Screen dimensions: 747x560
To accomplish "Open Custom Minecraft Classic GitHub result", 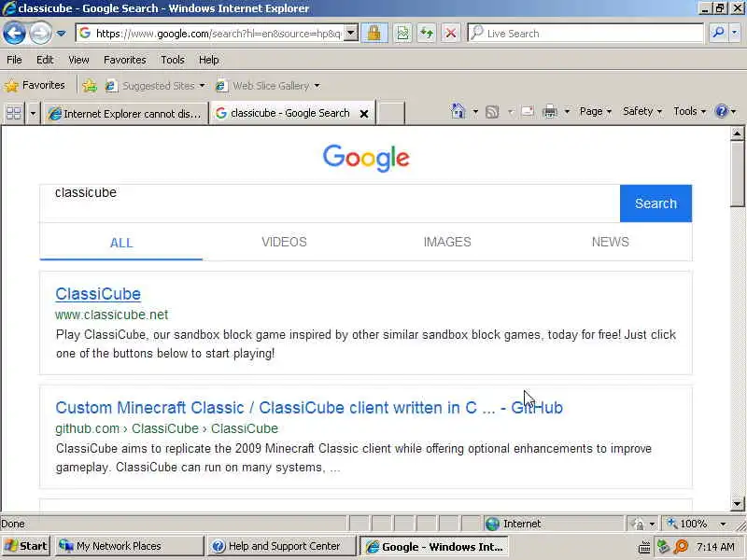I will [309, 408].
